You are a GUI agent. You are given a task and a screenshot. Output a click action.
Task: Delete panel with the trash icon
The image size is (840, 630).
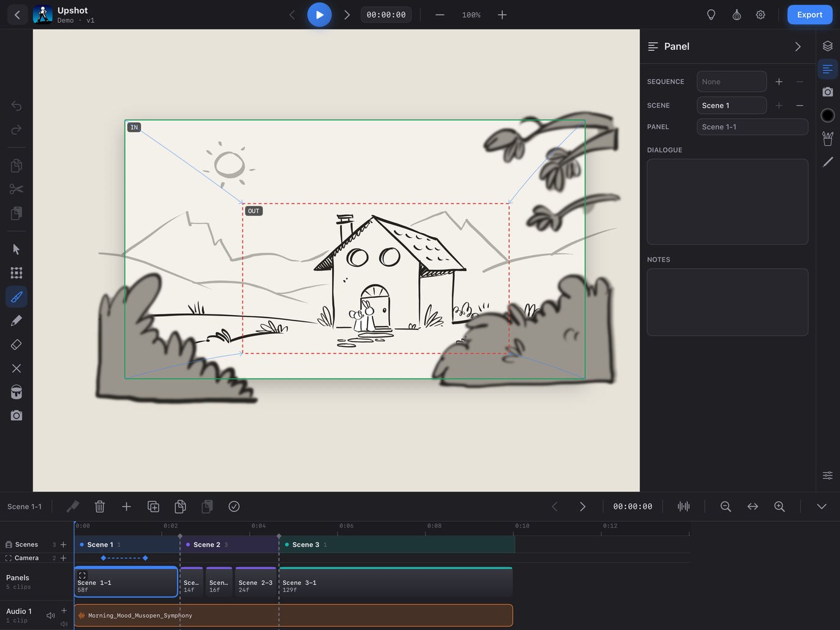pos(100,507)
